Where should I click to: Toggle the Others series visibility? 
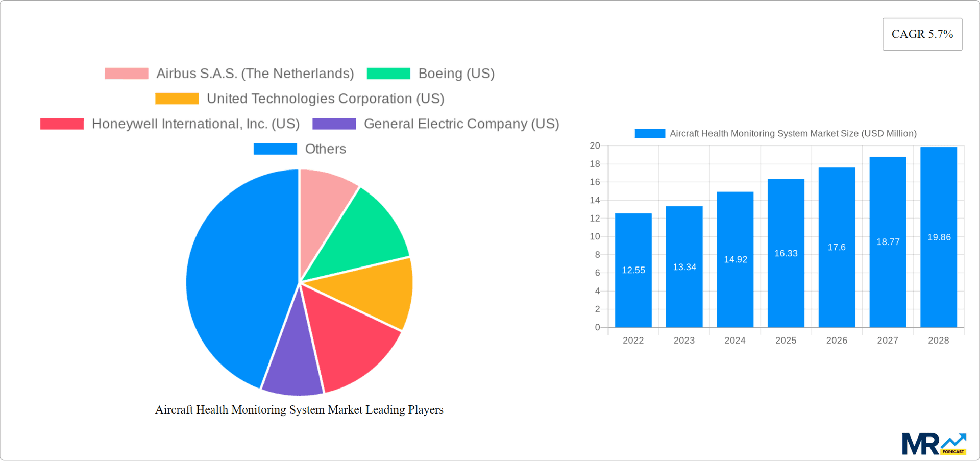coord(325,149)
